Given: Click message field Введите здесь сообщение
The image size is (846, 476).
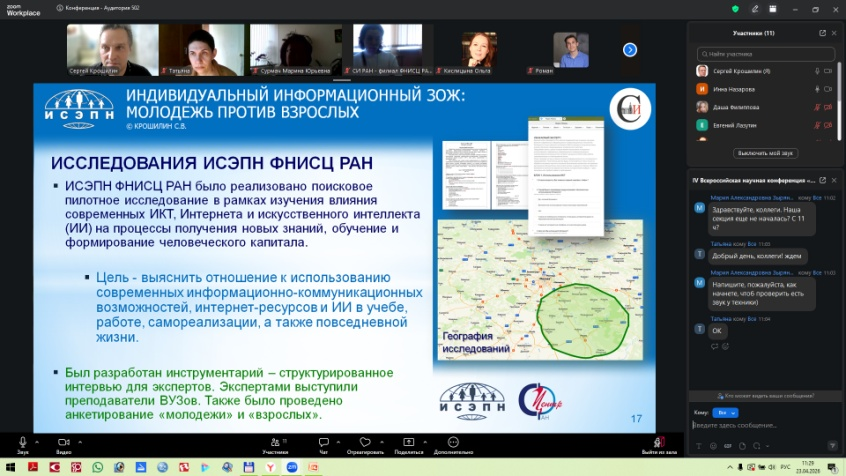Looking at the screenshot, I should (763, 425).
